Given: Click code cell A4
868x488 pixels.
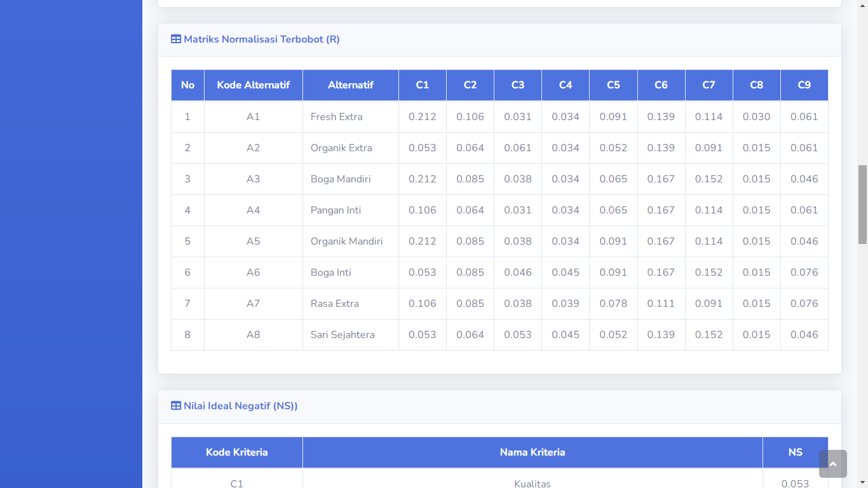Looking at the screenshot, I should (254, 210).
